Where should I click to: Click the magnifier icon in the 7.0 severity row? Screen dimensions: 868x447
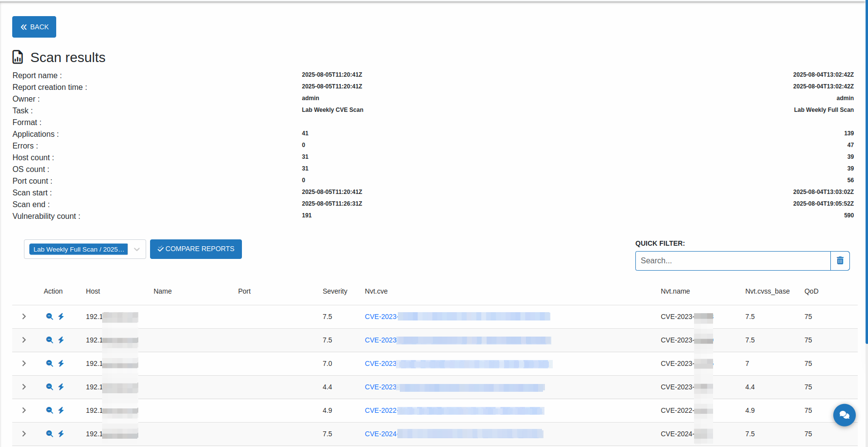click(x=49, y=363)
